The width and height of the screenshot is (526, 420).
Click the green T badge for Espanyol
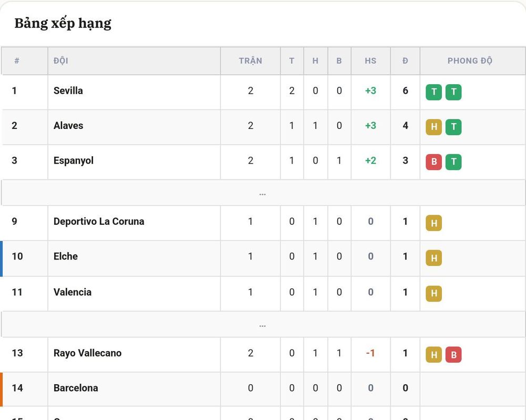(x=453, y=162)
